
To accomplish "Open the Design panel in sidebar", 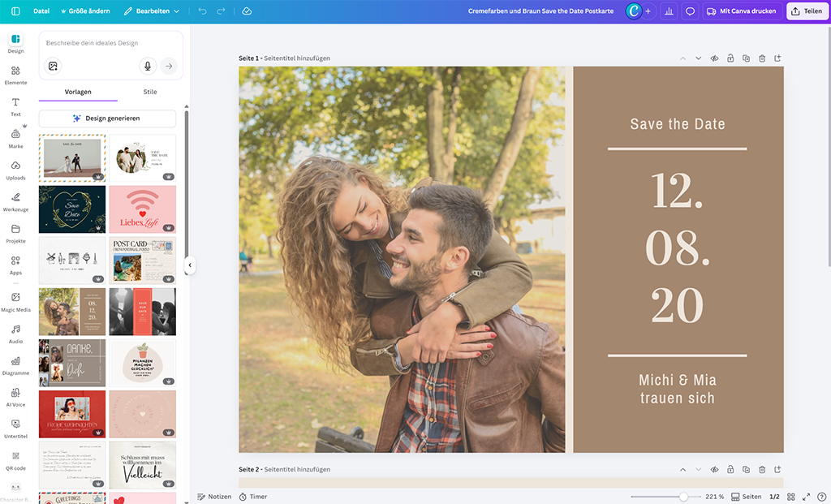I will pos(15,44).
